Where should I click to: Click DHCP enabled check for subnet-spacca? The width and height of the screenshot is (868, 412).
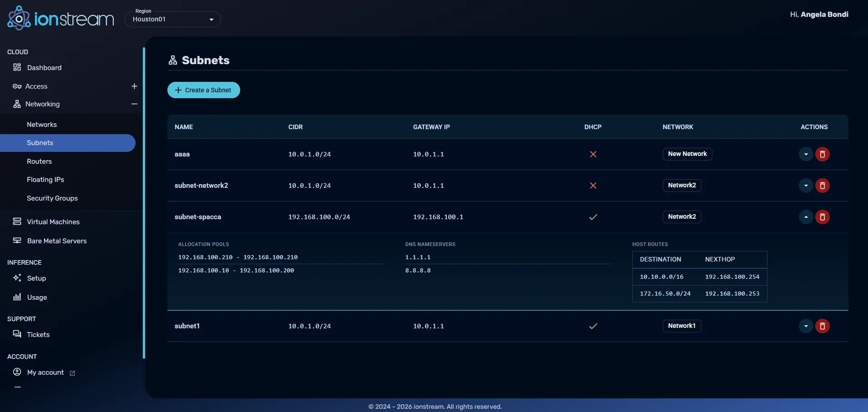593,217
